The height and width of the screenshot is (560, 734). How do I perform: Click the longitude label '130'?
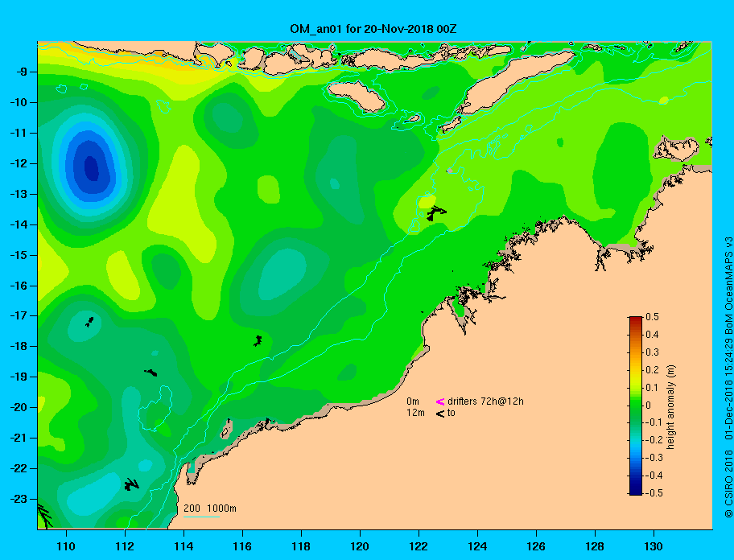[654, 546]
